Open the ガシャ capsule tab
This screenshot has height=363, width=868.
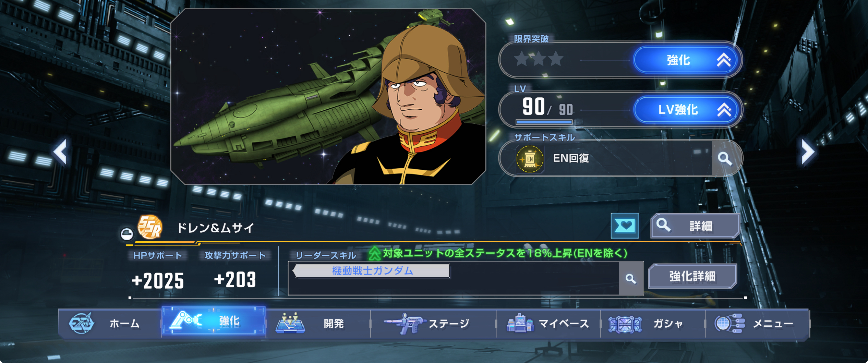pyautogui.click(x=653, y=323)
